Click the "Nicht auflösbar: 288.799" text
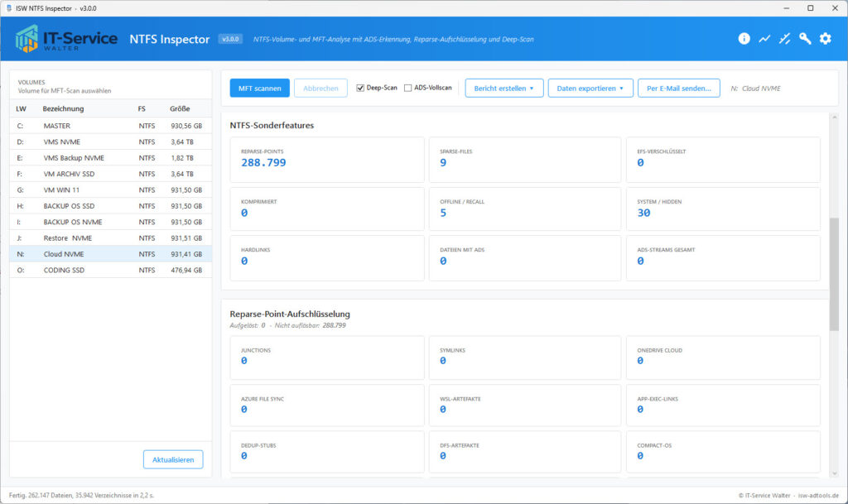 tap(310, 326)
